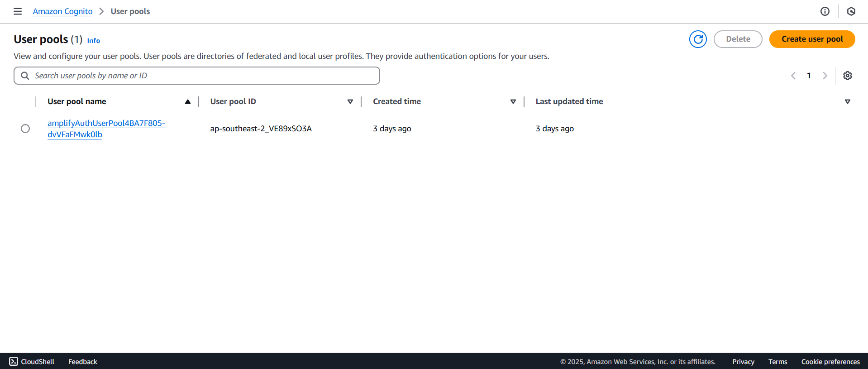Viewport: 868px width, 369px height.
Task: Click Last updated cell '3 days ago'
Action: pos(555,129)
